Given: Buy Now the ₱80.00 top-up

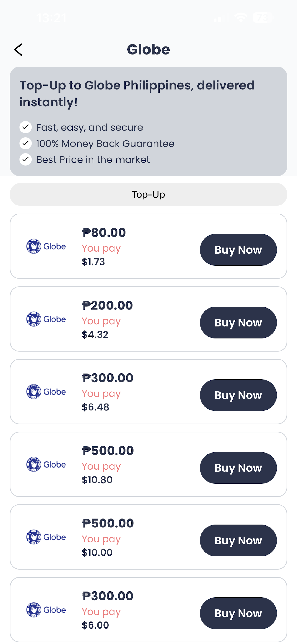Looking at the screenshot, I should click(238, 250).
